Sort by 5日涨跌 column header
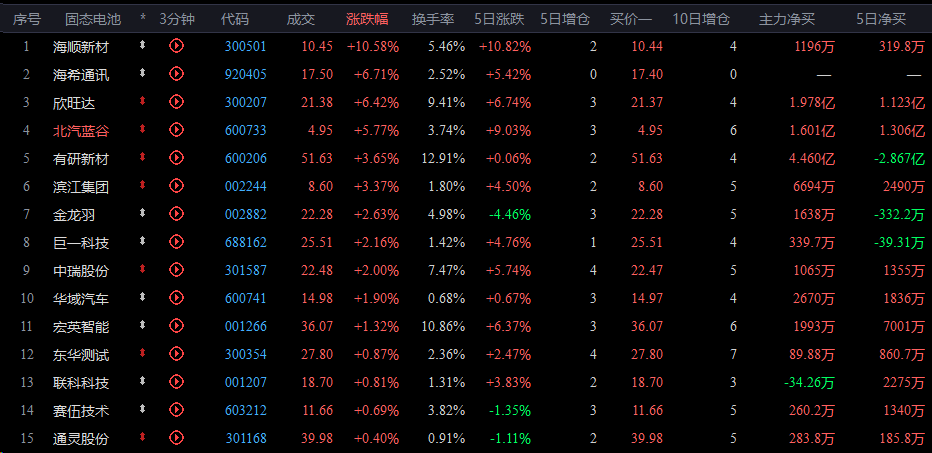This screenshot has width=932, height=453. pos(499,19)
